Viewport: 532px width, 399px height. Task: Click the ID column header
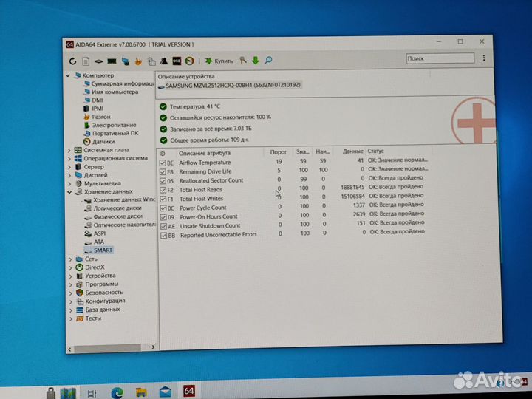point(162,154)
